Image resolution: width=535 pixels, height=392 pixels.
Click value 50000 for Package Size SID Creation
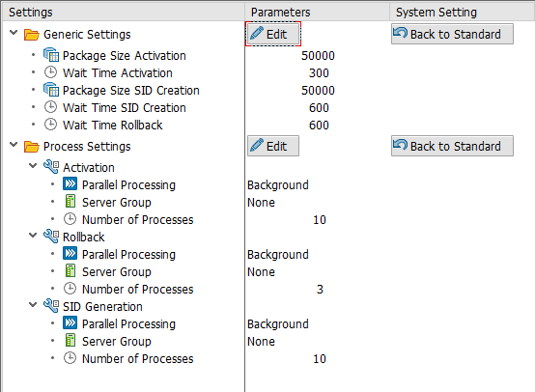(318, 91)
